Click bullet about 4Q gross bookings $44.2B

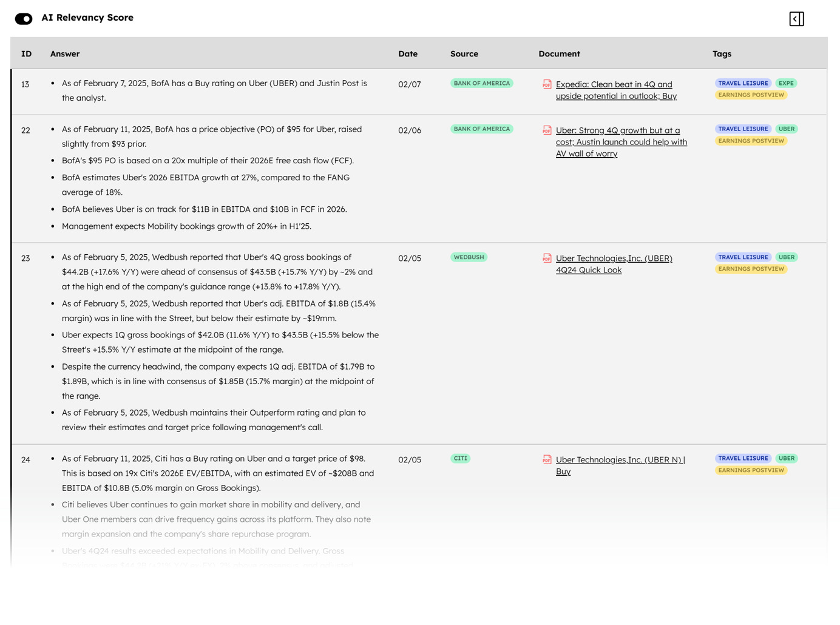pyautogui.click(x=217, y=272)
